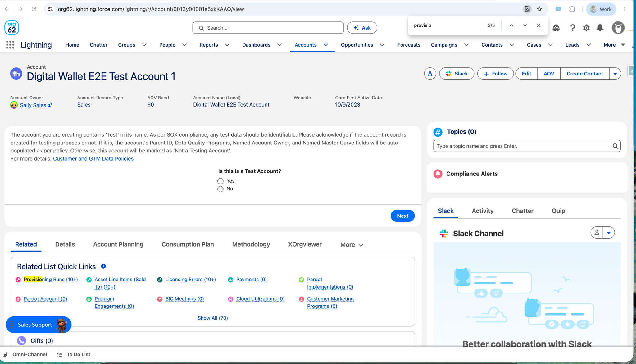Image resolution: width=636 pixels, height=364 pixels.
Task: View the account hierarchy icon
Action: pyautogui.click(x=430, y=74)
